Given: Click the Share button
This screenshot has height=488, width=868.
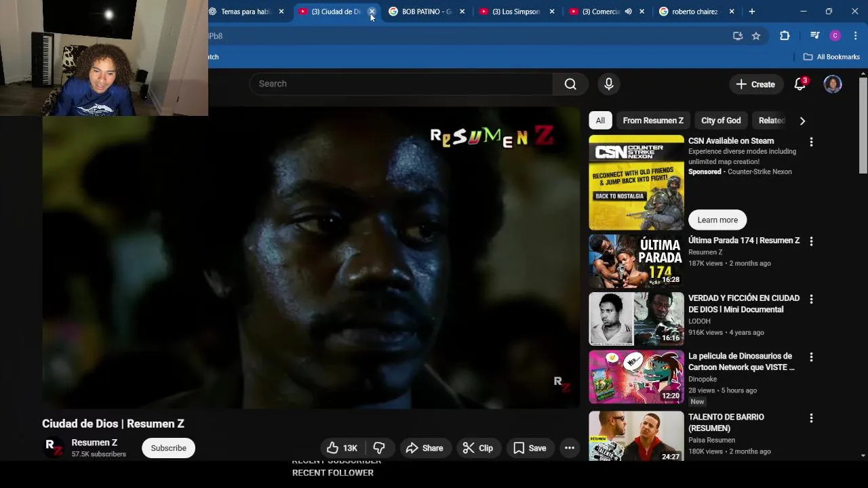Looking at the screenshot, I should (425, 448).
